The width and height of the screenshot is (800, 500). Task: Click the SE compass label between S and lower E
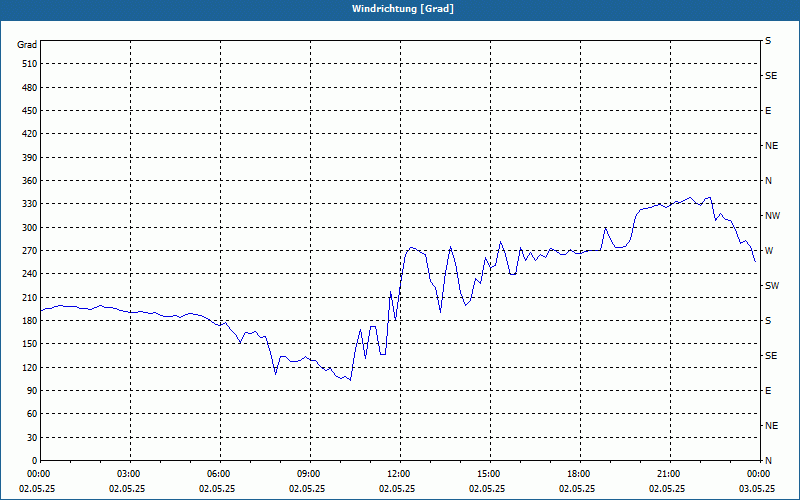click(771, 356)
